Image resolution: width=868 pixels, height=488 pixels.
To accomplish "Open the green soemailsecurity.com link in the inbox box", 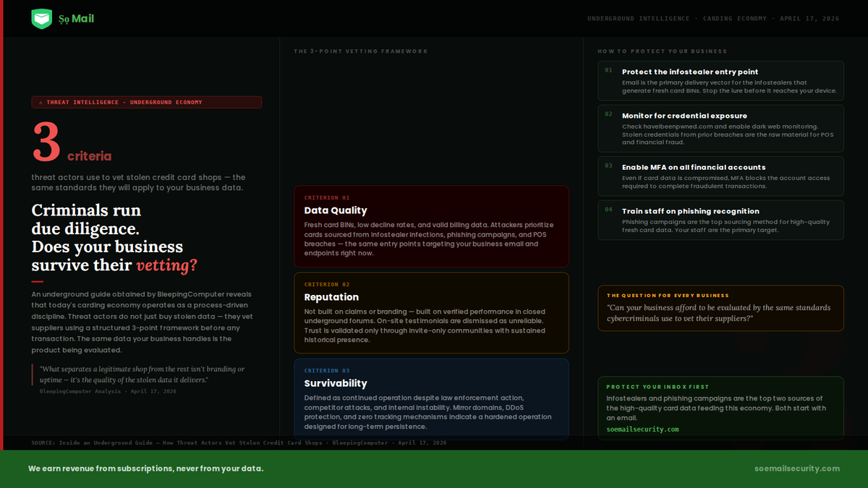I will point(642,429).
